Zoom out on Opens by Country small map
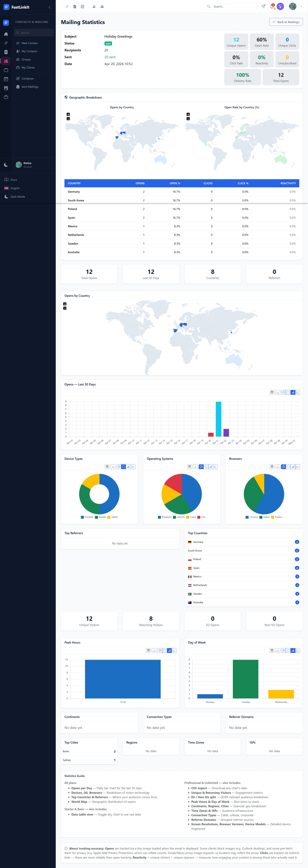The image size is (308, 868). [x=68, y=119]
